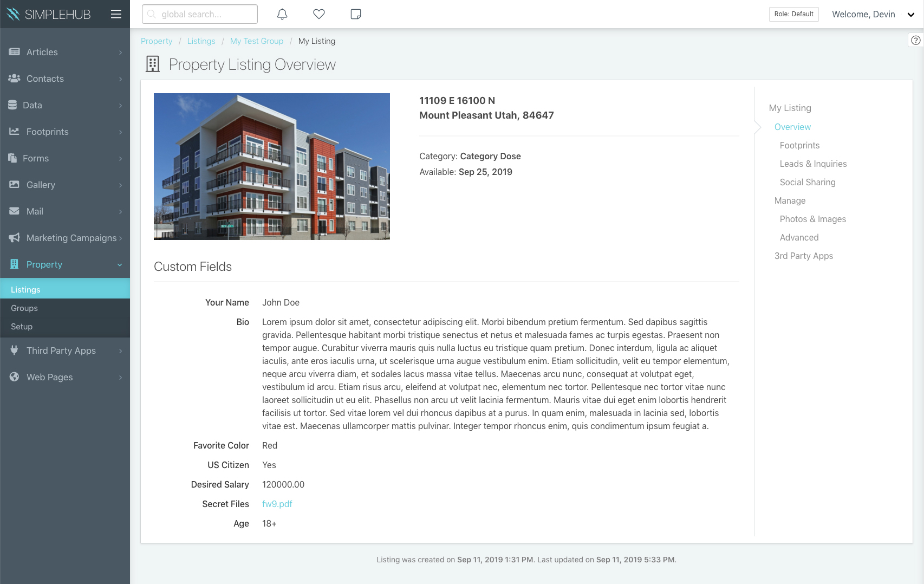Expand the Mail menu chevron
This screenshot has height=584, width=924.
pos(120,212)
